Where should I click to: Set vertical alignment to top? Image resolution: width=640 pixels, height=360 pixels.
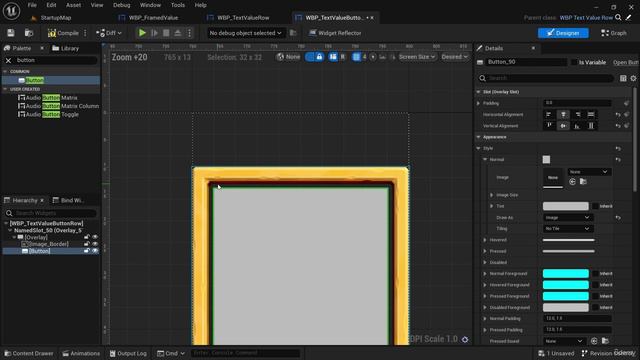click(x=549, y=126)
